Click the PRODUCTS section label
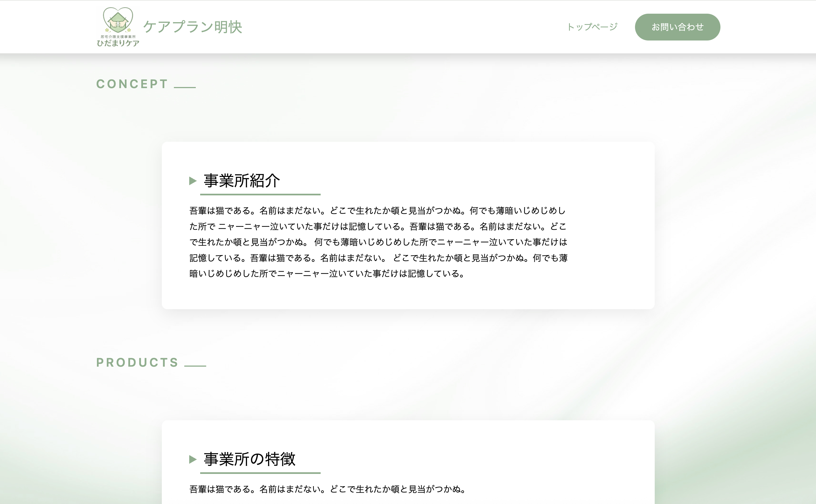The width and height of the screenshot is (816, 504). click(137, 362)
